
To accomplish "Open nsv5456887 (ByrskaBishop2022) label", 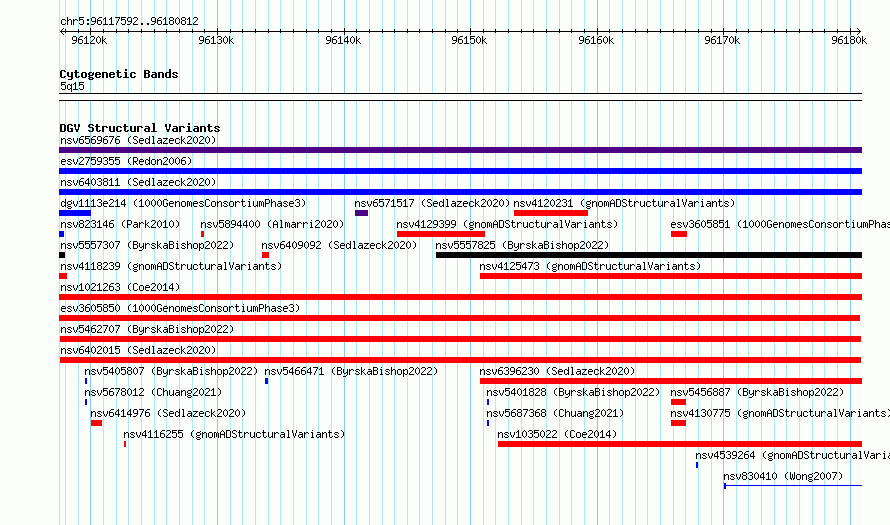I will (757, 392).
